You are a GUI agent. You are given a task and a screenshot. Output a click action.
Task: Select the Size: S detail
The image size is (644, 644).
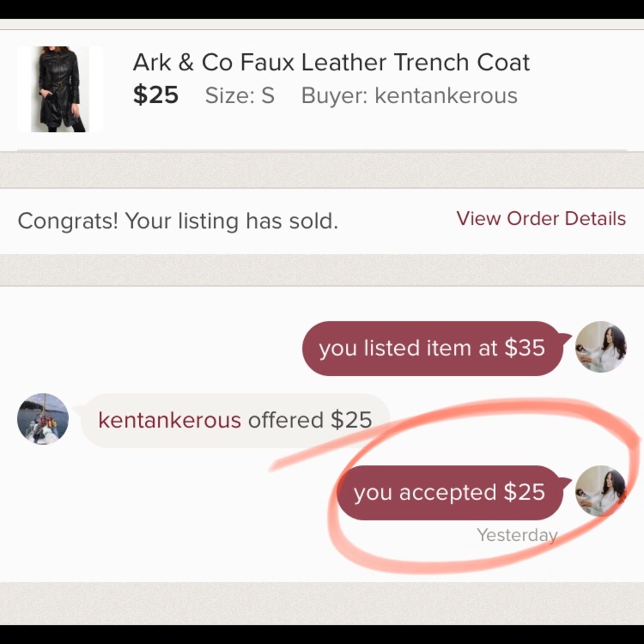tap(240, 95)
